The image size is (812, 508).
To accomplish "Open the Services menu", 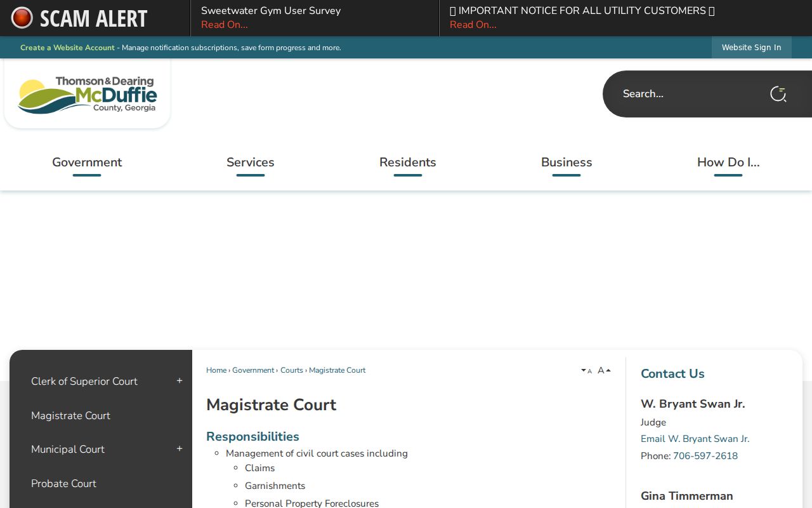I will (251, 163).
